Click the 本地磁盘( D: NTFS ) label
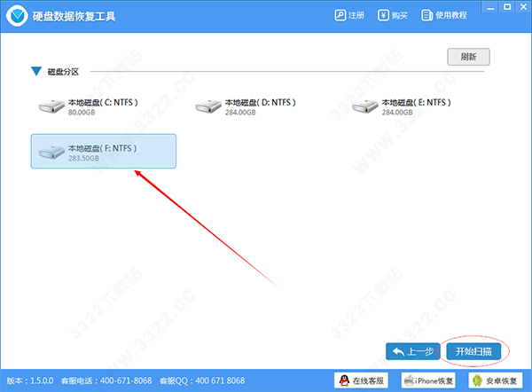The width and height of the screenshot is (532, 392). pos(260,103)
